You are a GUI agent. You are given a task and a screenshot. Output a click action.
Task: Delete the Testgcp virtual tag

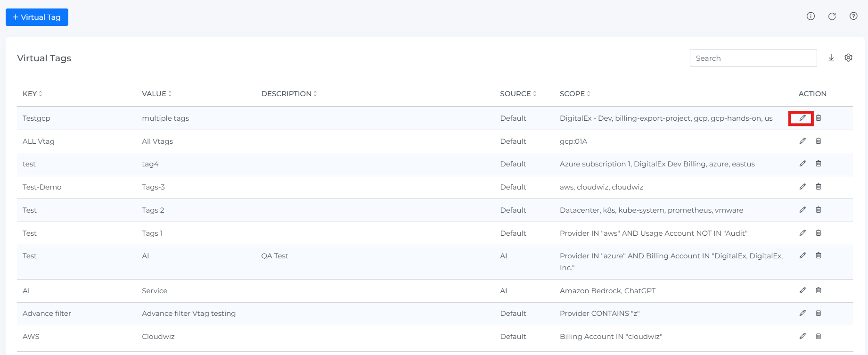[819, 118]
